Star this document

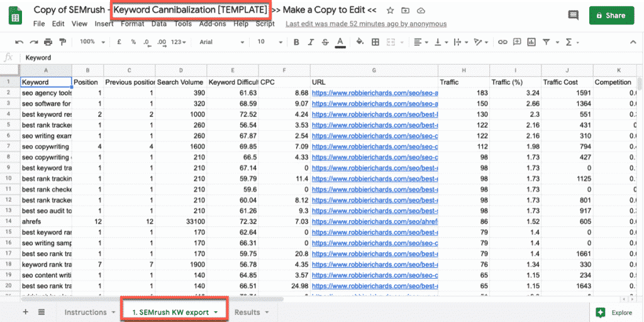click(x=390, y=11)
